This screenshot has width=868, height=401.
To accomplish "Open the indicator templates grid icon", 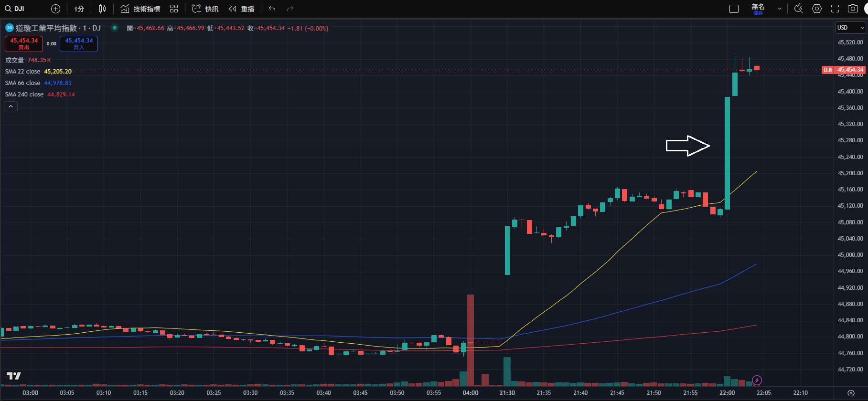I will [174, 9].
